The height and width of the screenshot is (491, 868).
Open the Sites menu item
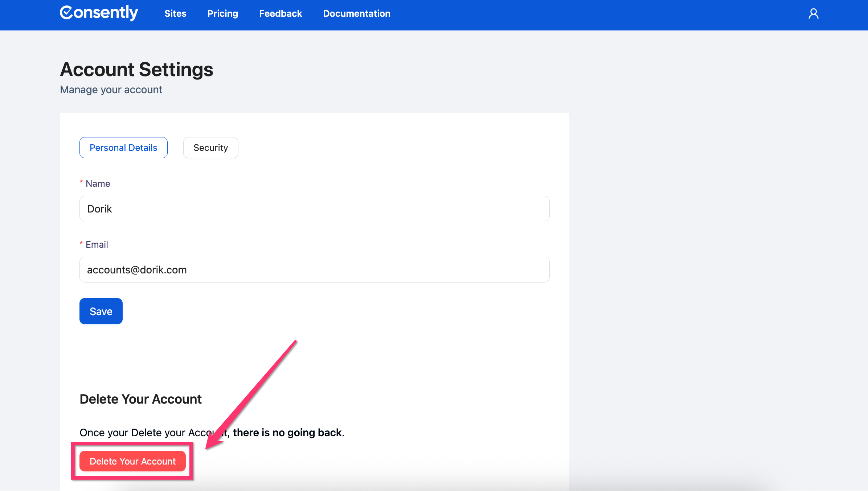click(x=175, y=14)
